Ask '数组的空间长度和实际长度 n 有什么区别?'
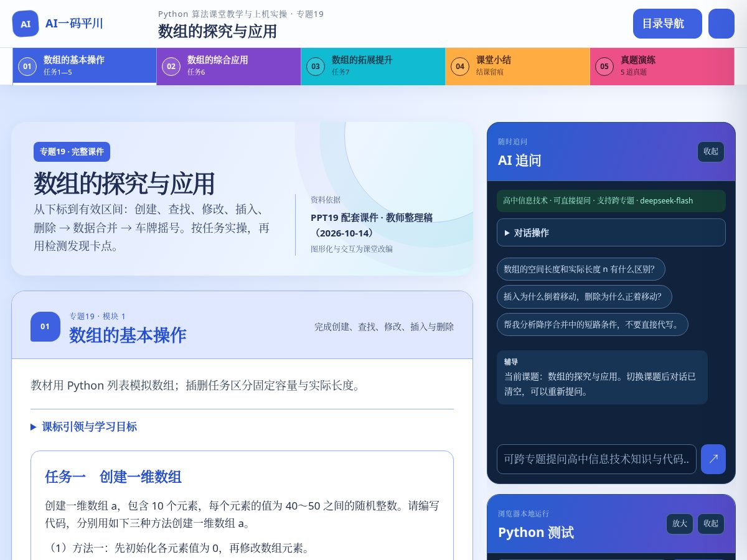The width and height of the screenshot is (747, 560). pos(581,269)
